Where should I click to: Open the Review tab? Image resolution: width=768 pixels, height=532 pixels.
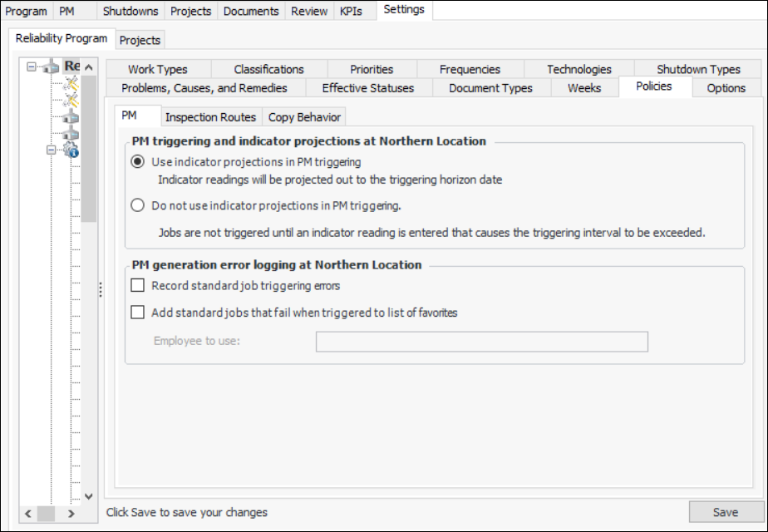tap(309, 12)
